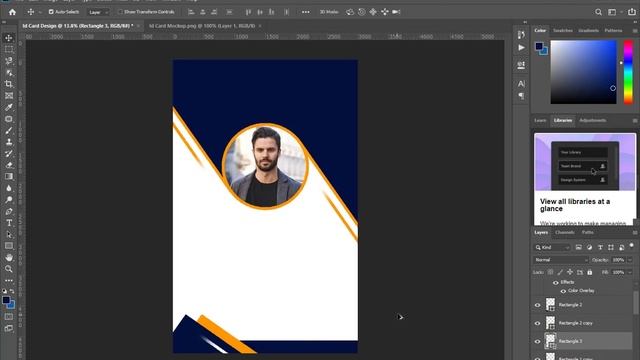Open the layer filter Kind dropdown
The height and width of the screenshot is (360, 640).
click(x=552, y=247)
